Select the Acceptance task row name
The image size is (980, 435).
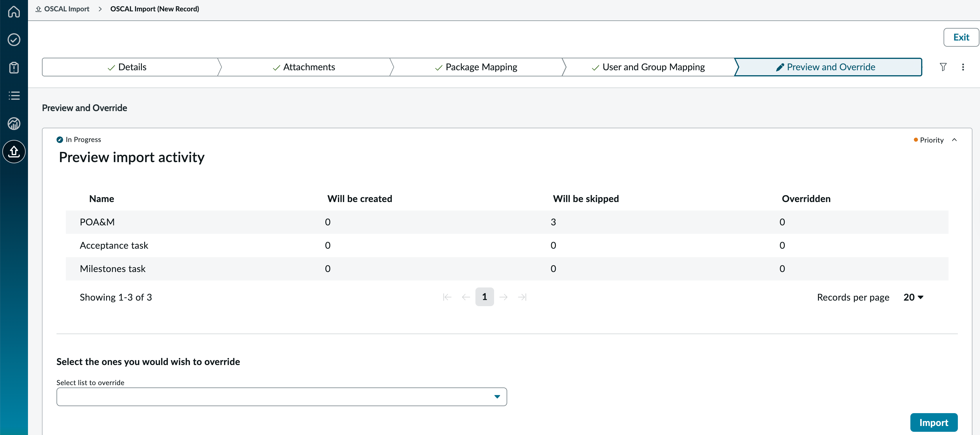(x=114, y=245)
